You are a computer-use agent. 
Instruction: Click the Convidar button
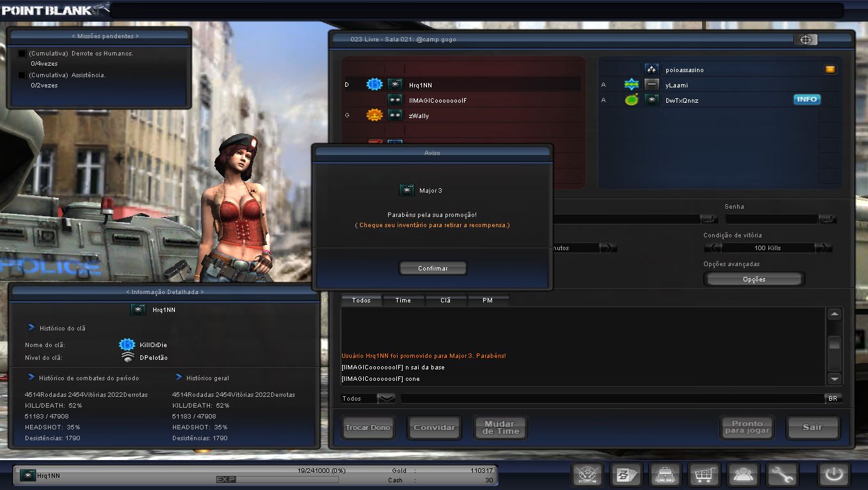click(435, 427)
